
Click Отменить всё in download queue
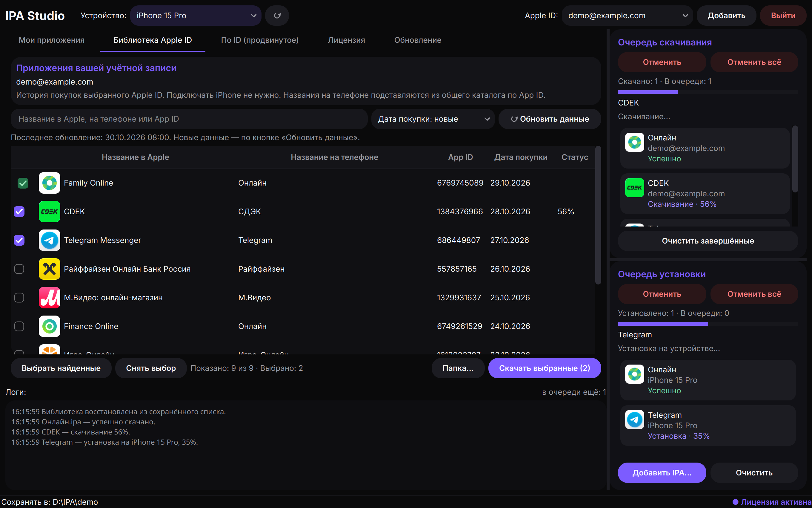pos(754,62)
